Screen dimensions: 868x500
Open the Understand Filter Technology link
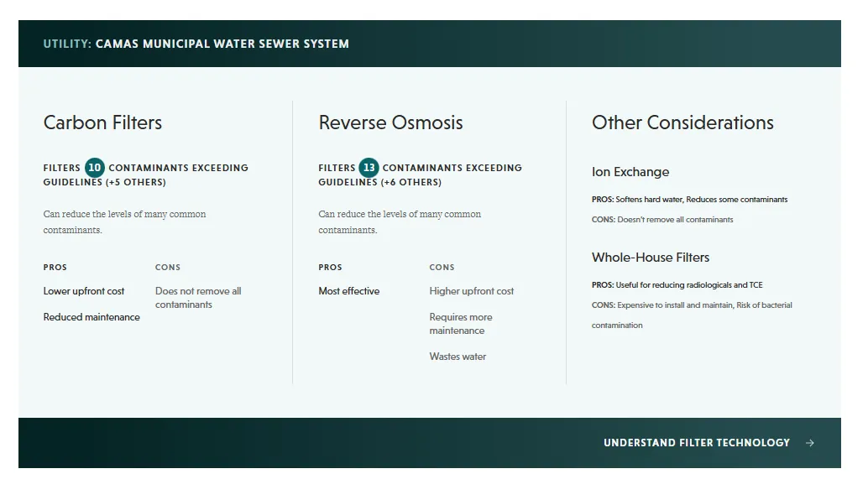tap(696, 443)
